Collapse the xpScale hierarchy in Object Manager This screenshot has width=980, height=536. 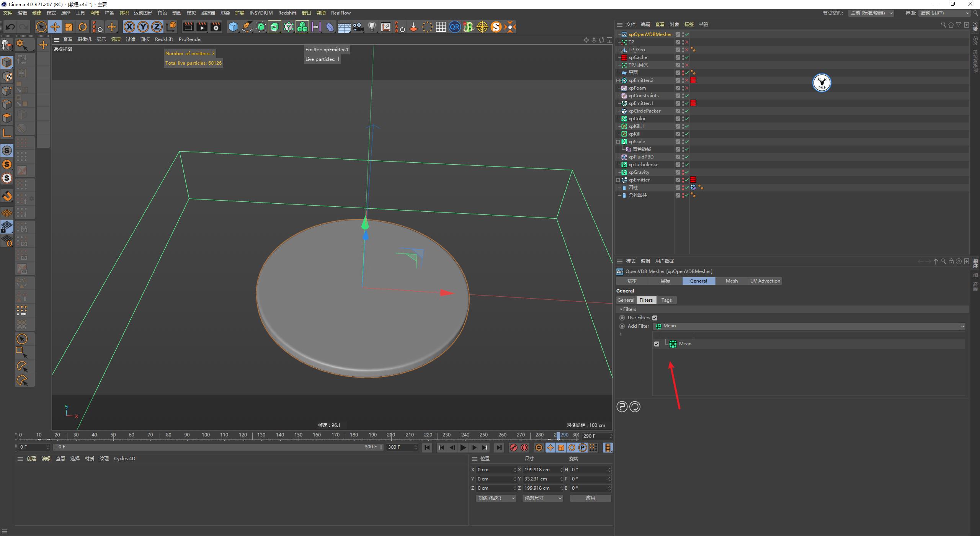click(x=619, y=141)
